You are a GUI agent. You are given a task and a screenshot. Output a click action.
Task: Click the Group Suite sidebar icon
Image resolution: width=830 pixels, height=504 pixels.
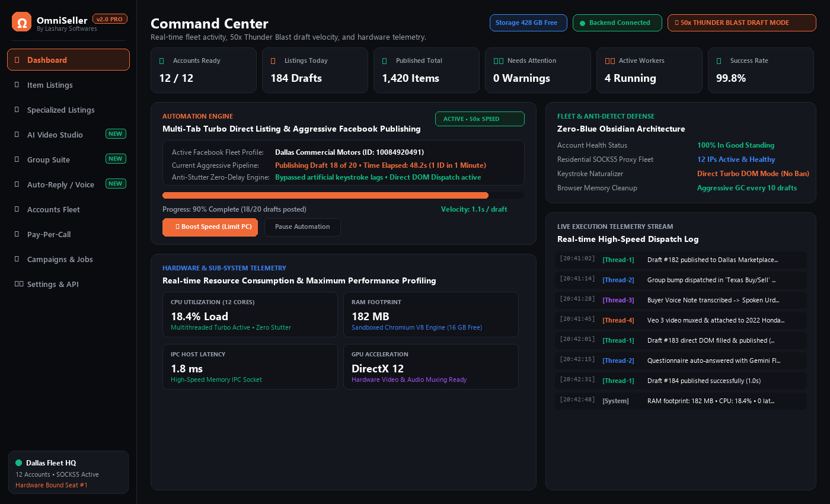(17, 160)
